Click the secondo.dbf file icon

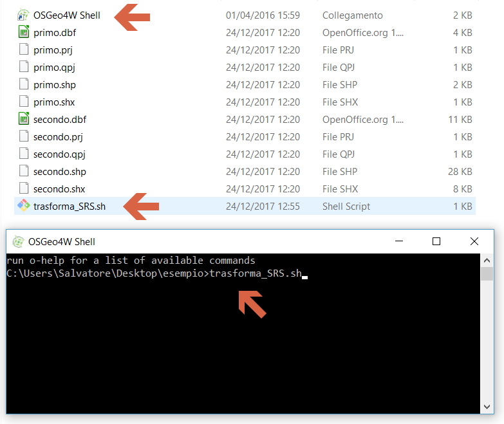click(x=24, y=120)
